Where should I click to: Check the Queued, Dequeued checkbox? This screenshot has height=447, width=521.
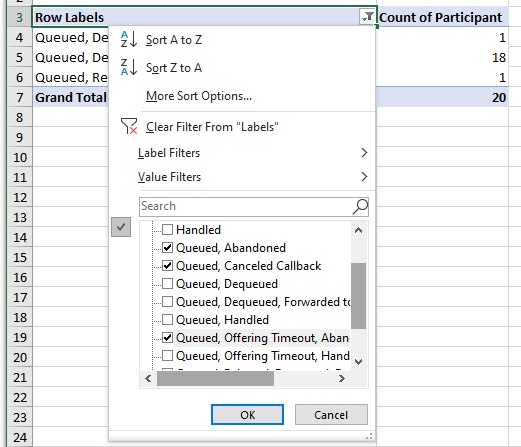(167, 283)
